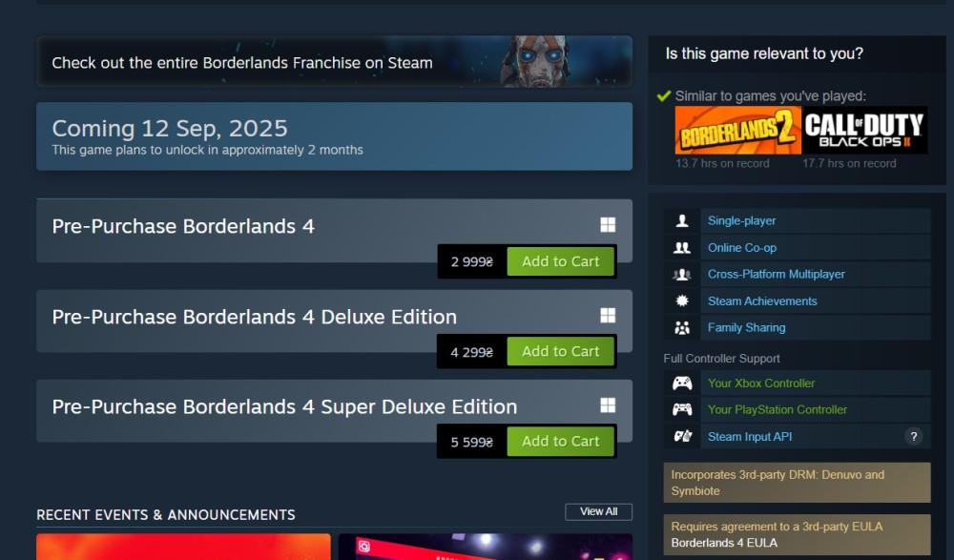Screen dimensions: 954x560
Task: Add Borderlands 4 Deluxe Edition to cart
Action: 560,351
